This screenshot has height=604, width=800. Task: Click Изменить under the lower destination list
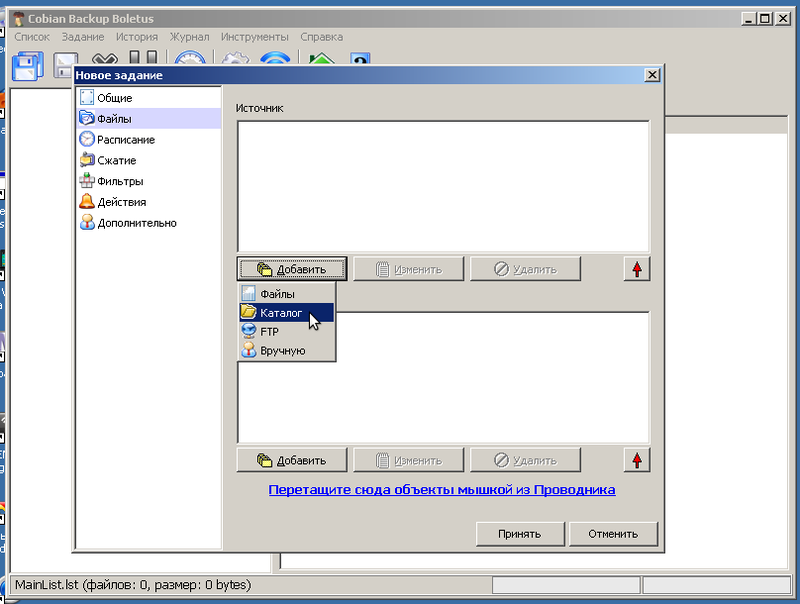409,460
